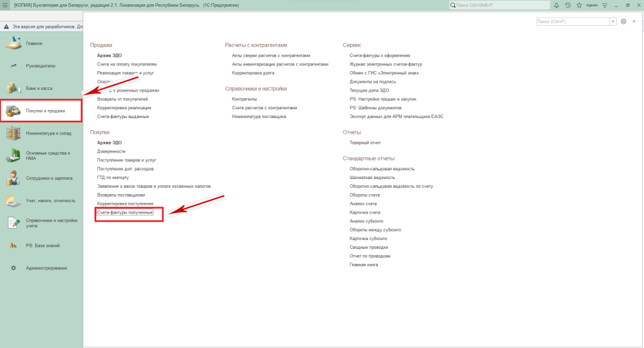This screenshot has width=644, height=348.
Task: Click Акты сверки расчетов с контрагентами
Action: point(271,55)
